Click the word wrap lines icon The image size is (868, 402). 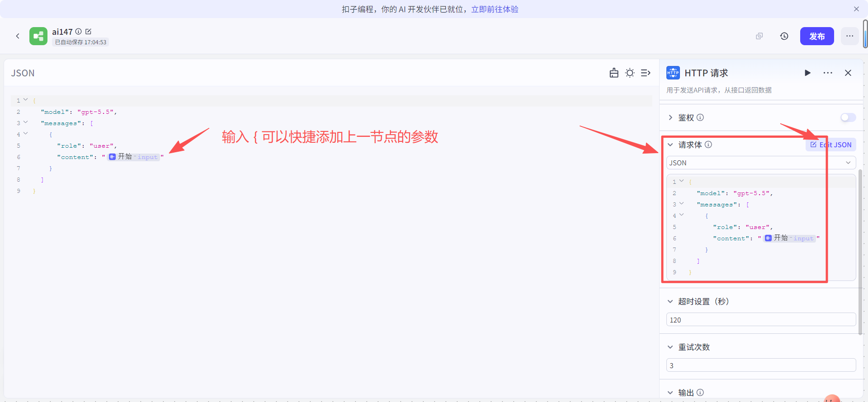tap(646, 73)
